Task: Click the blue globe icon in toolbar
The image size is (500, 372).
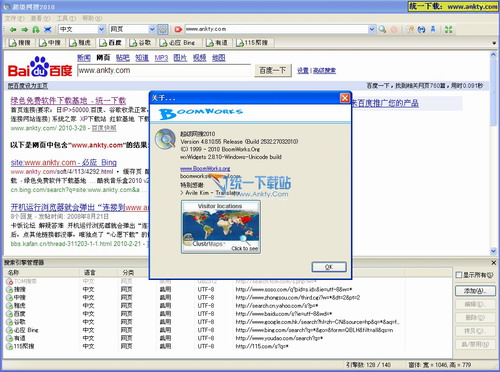Action: 422,29
